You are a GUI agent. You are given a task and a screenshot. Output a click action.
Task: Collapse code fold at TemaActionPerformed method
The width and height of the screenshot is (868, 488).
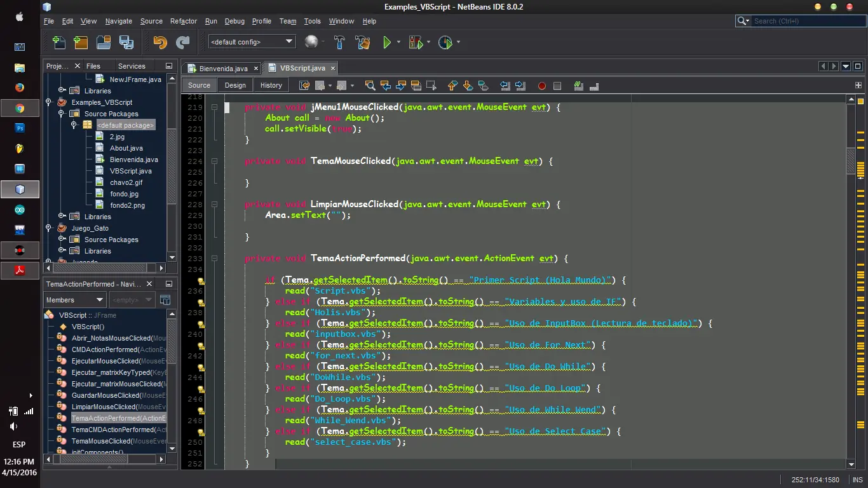[x=215, y=259]
